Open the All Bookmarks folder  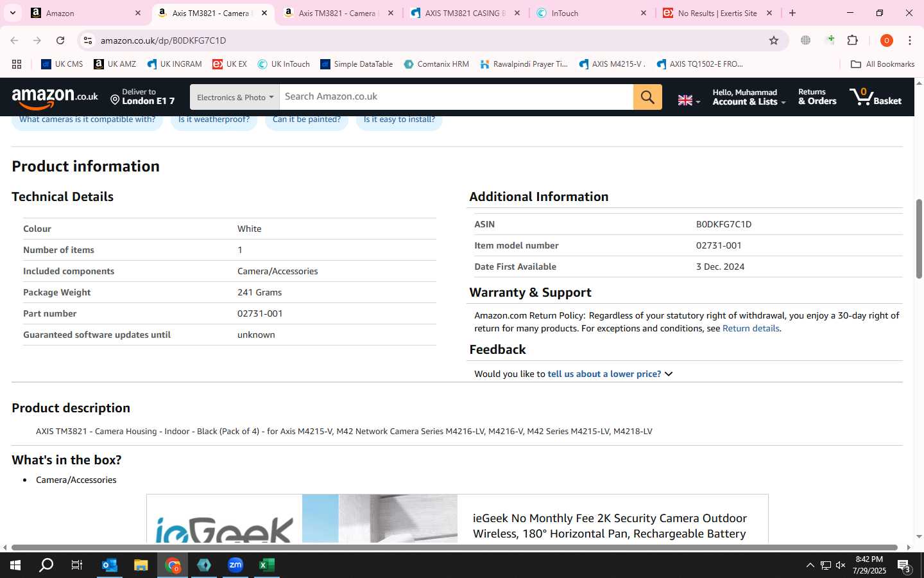[882, 64]
